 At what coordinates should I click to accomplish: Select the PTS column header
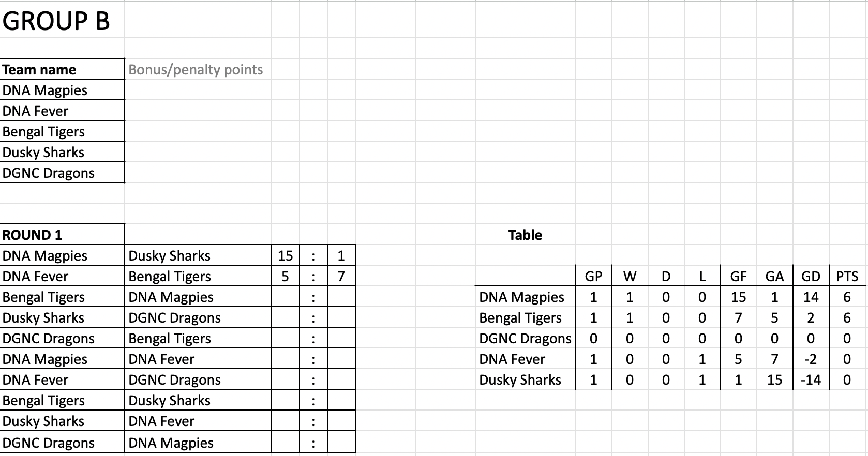(x=847, y=277)
